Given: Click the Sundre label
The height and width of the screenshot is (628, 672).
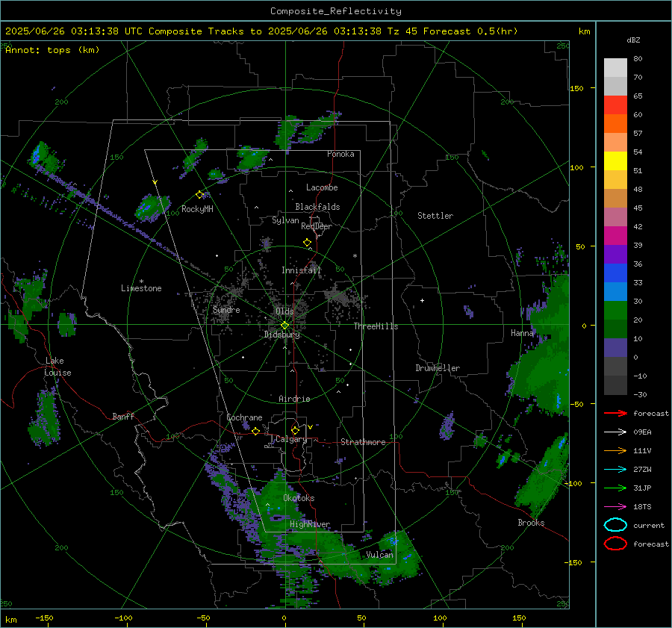Looking at the screenshot, I should click(x=226, y=309).
